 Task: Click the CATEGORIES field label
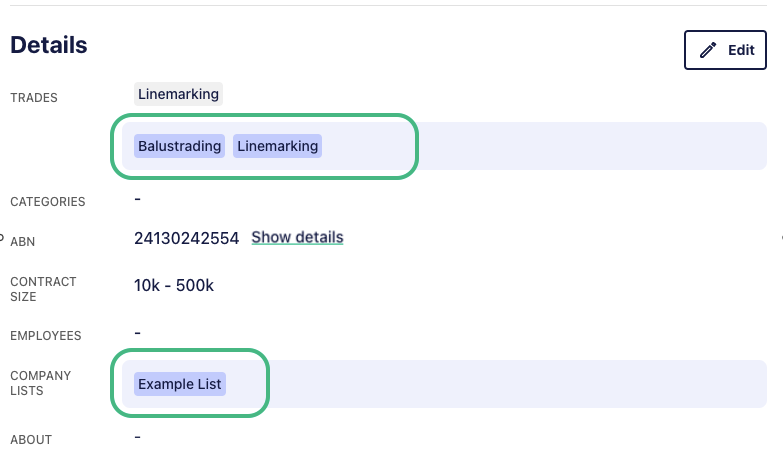(x=48, y=202)
